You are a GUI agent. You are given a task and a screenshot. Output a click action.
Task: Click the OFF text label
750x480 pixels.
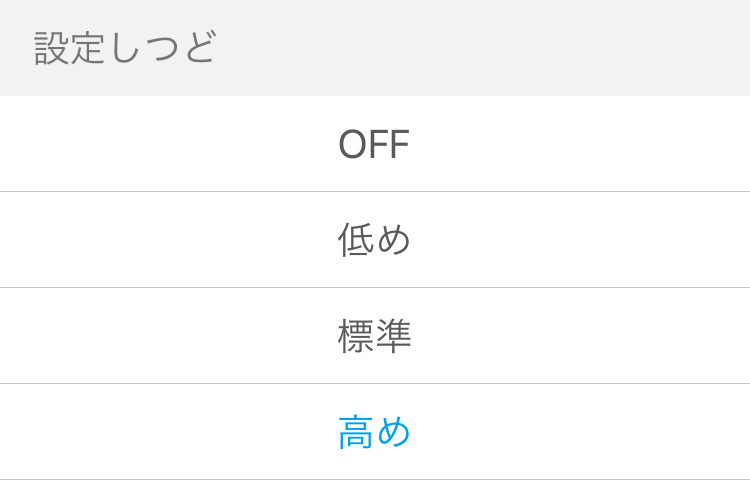374,144
